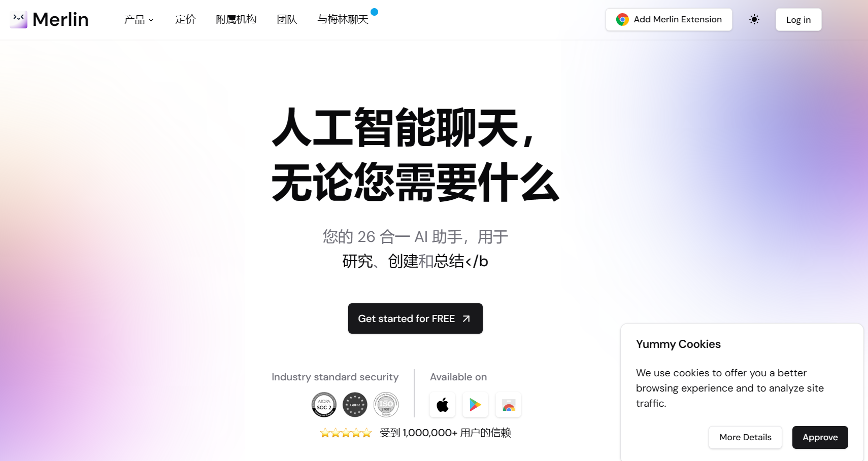This screenshot has height=461, width=868.
Task: Click the Log in button
Action: click(x=798, y=20)
